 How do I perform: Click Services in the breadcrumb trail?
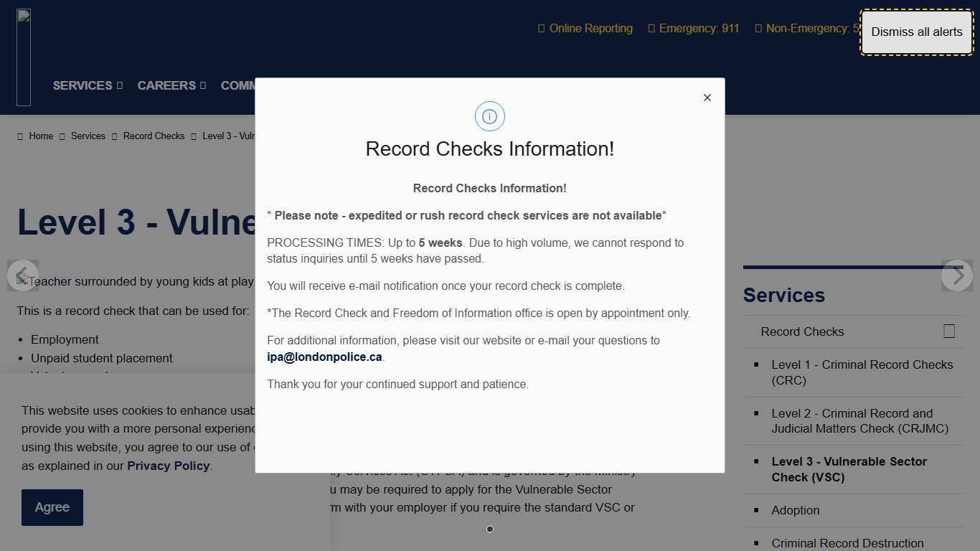pyautogui.click(x=88, y=136)
